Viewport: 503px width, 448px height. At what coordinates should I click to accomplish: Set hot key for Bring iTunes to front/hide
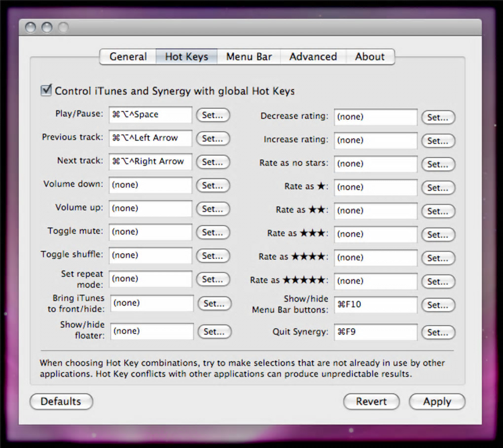[215, 303]
